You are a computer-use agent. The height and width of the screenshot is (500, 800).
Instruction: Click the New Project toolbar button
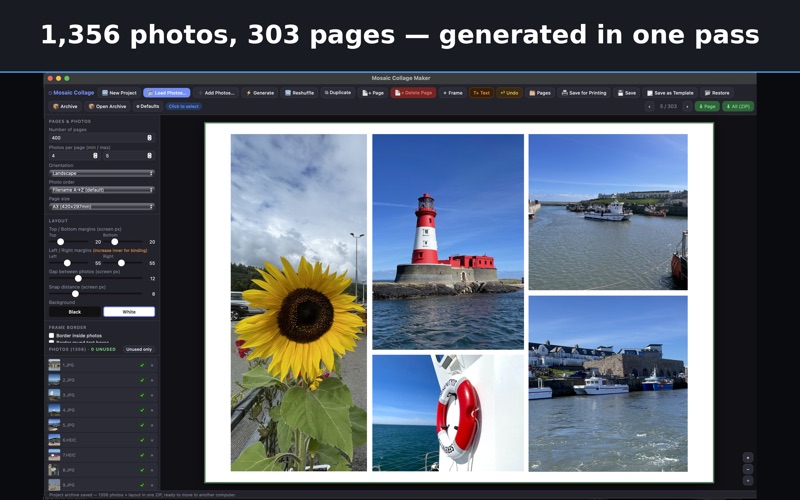tap(119, 93)
